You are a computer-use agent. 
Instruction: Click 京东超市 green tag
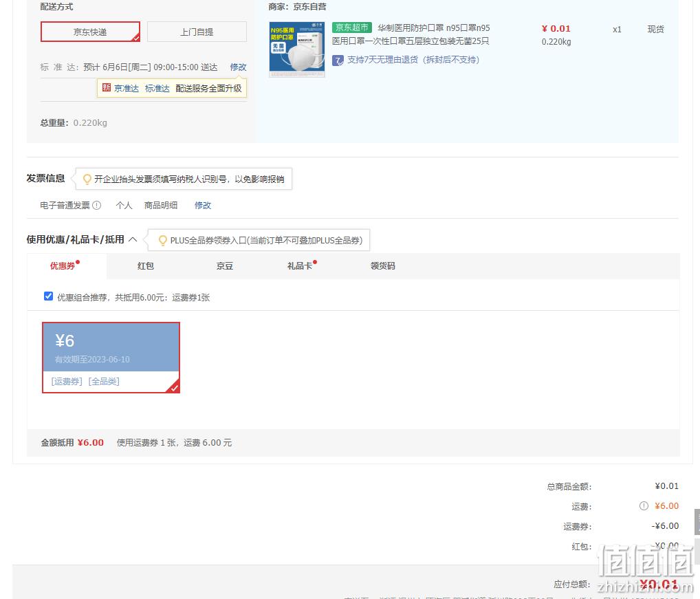click(x=352, y=28)
